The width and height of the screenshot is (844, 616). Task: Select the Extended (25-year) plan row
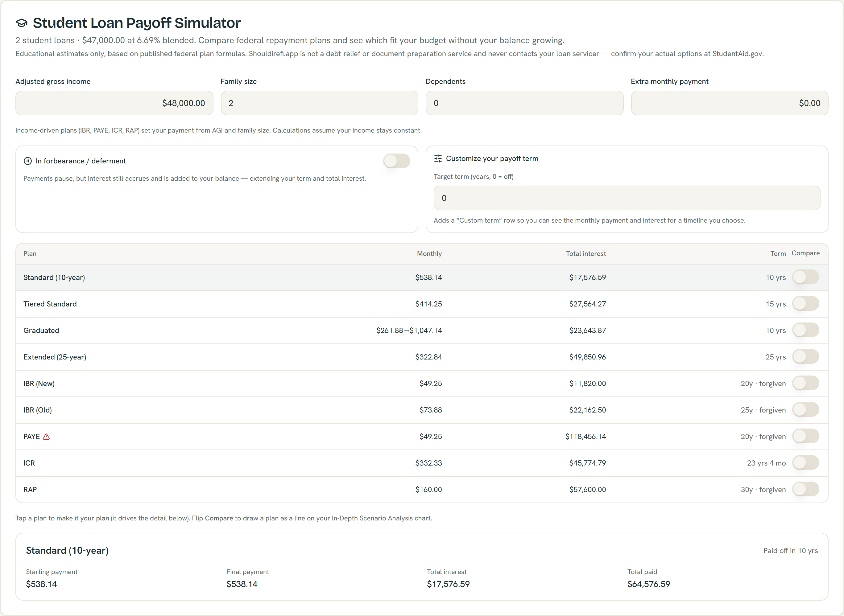pos(422,357)
